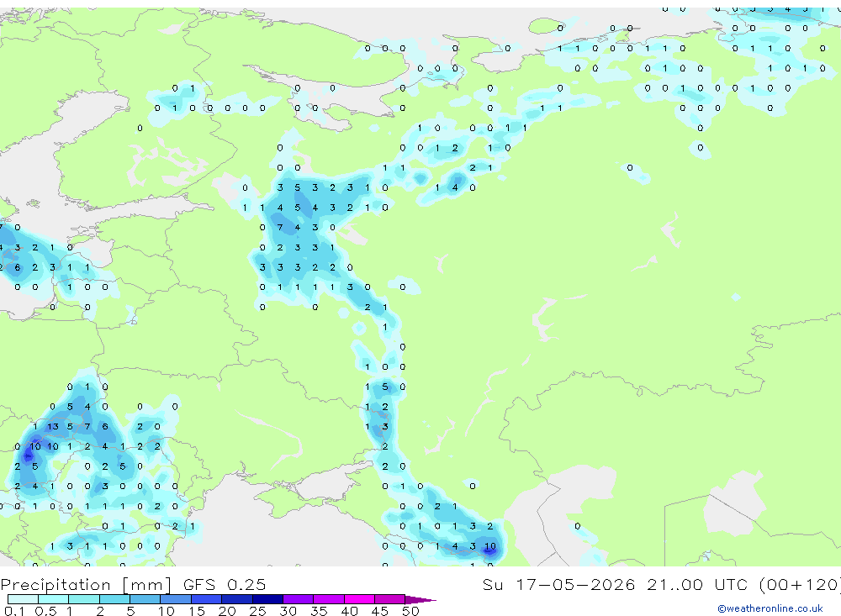
Task: Click the legend label 40
Action: [349, 611]
